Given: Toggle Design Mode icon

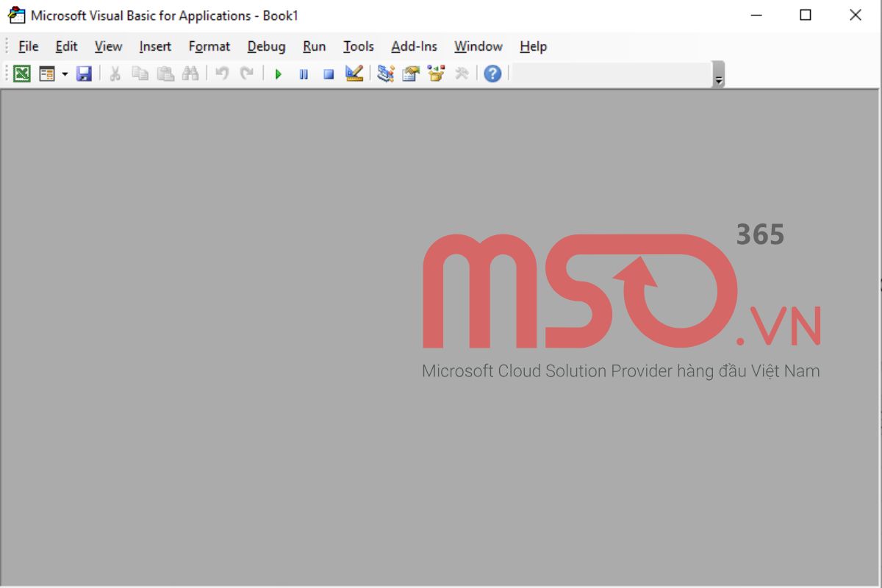Looking at the screenshot, I should point(354,73).
